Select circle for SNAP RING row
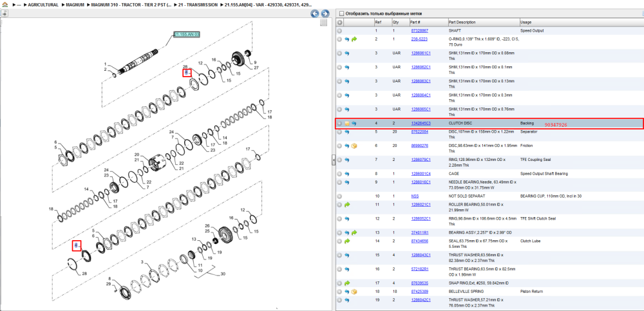The height and width of the screenshot is (311, 644). [339, 283]
